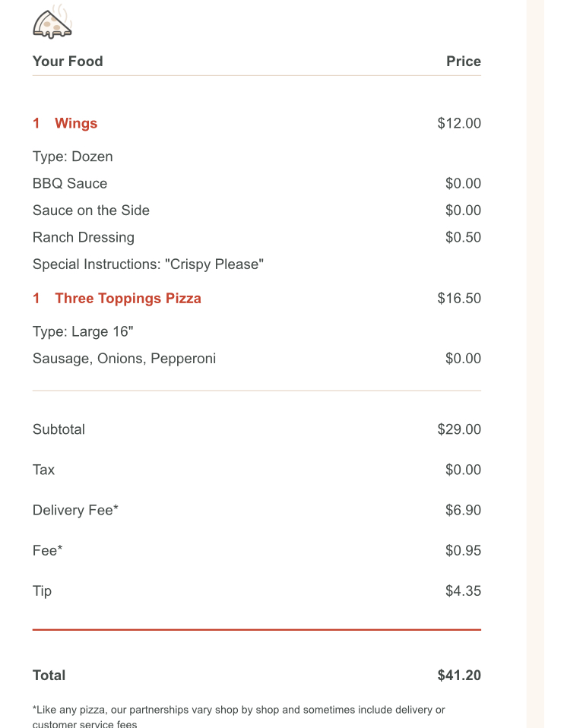Click the "Type: Dozen" line
The height and width of the screenshot is (728, 564).
coord(73,157)
